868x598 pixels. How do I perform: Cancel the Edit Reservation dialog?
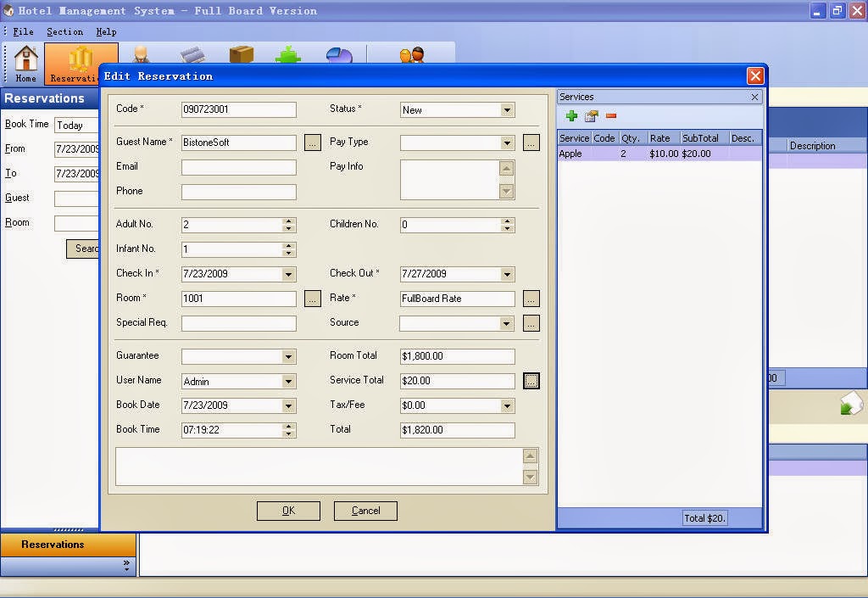click(x=365, y=511)
